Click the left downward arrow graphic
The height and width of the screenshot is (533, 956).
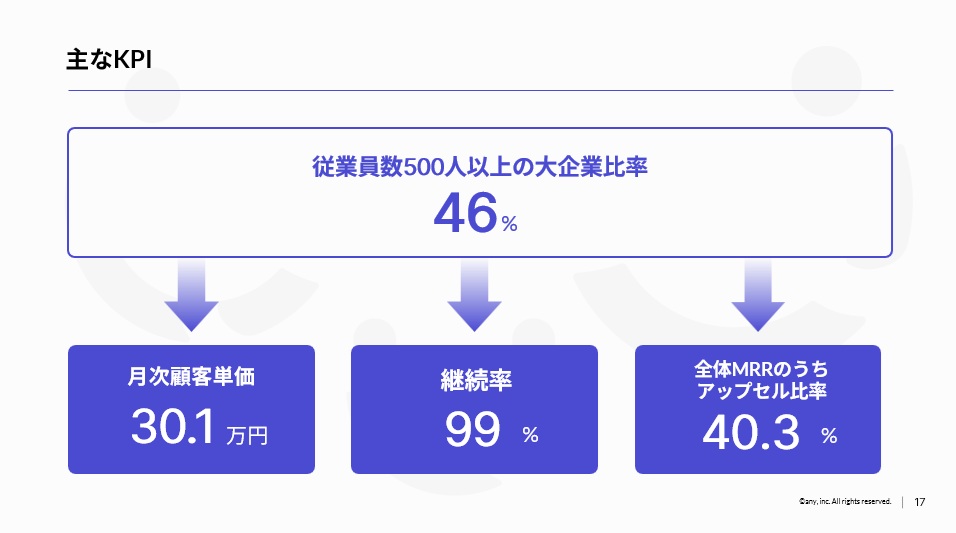point(191,296)
